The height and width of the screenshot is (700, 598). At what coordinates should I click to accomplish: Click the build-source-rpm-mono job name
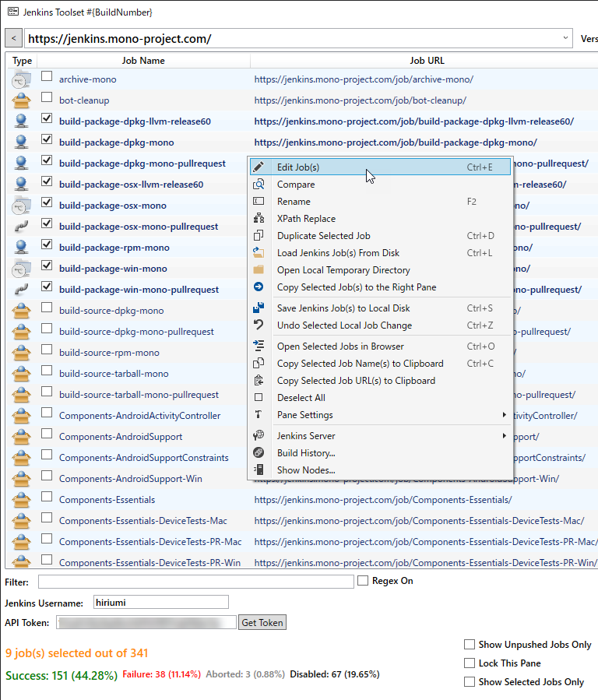pyautogui.click(x=109, y=353)
